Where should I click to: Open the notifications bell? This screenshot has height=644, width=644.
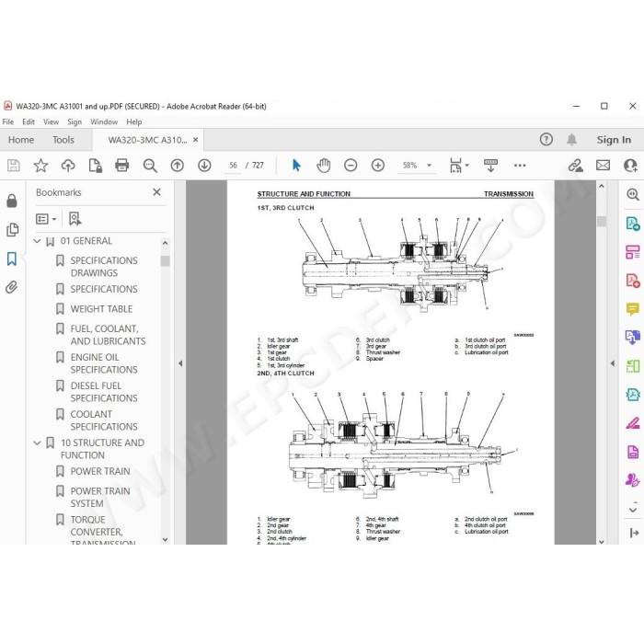[x=571, y=140]
